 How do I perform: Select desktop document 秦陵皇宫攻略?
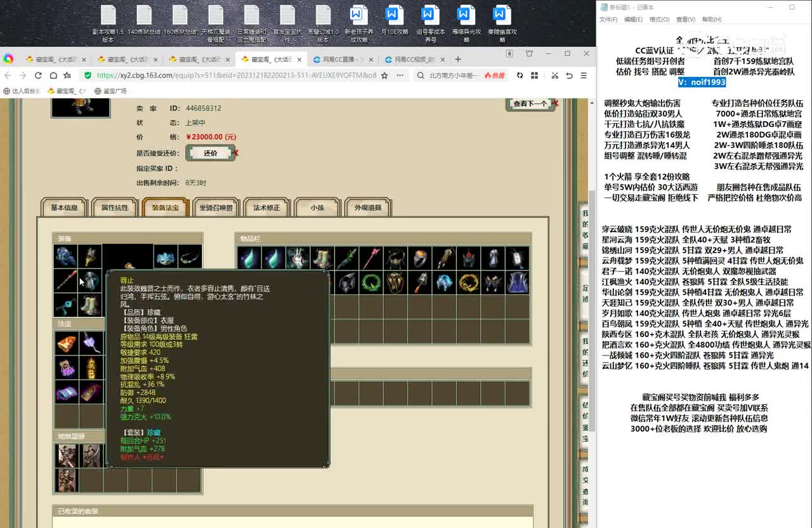click(x=502, y=24)
